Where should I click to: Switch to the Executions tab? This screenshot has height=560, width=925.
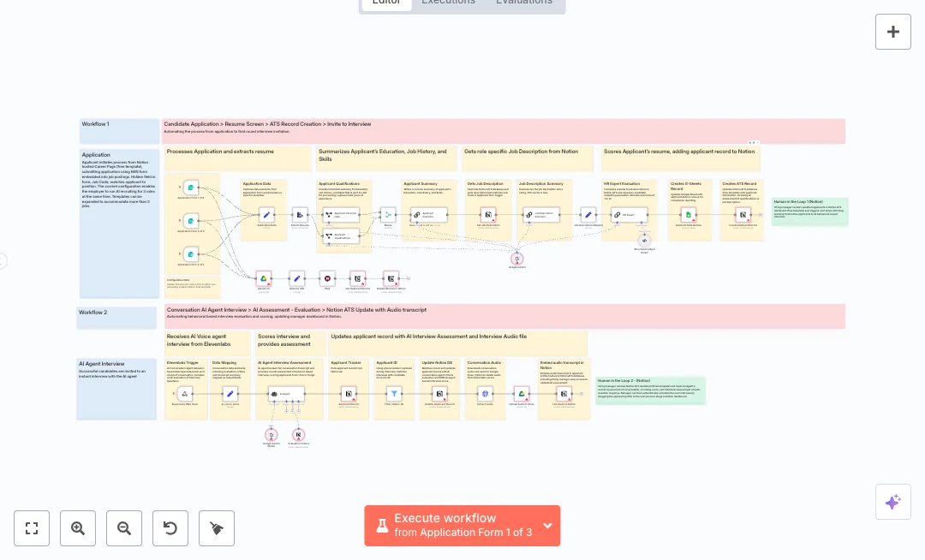[x=448, y=3]
